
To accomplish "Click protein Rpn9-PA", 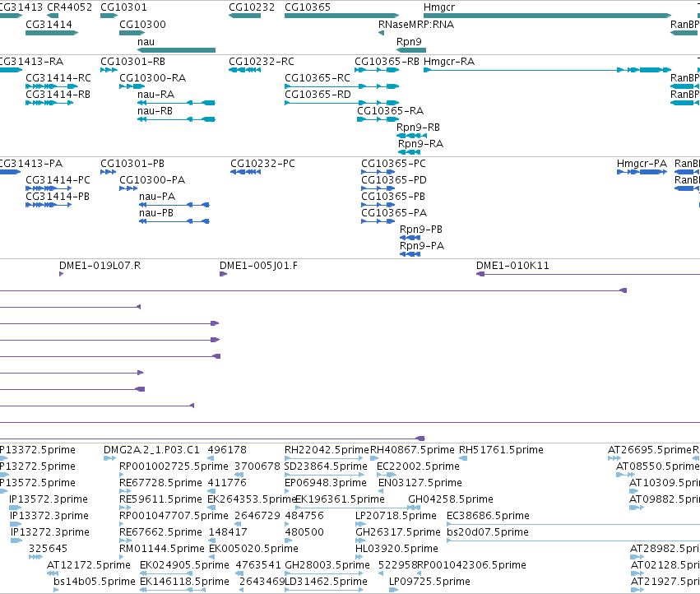I will click(x=410, y=254).
